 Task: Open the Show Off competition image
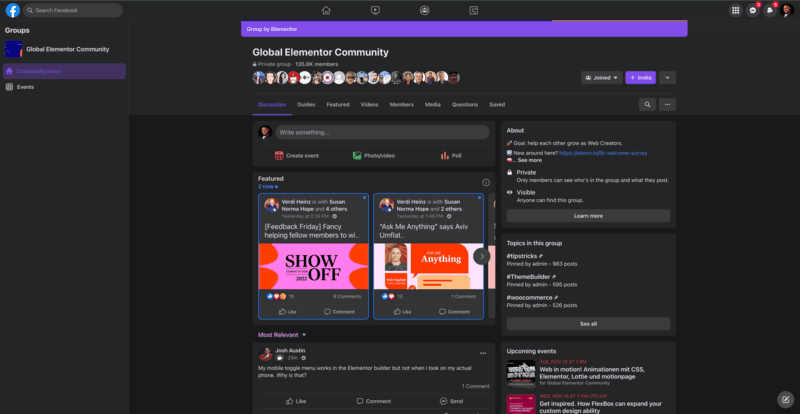tap(313, 266)
